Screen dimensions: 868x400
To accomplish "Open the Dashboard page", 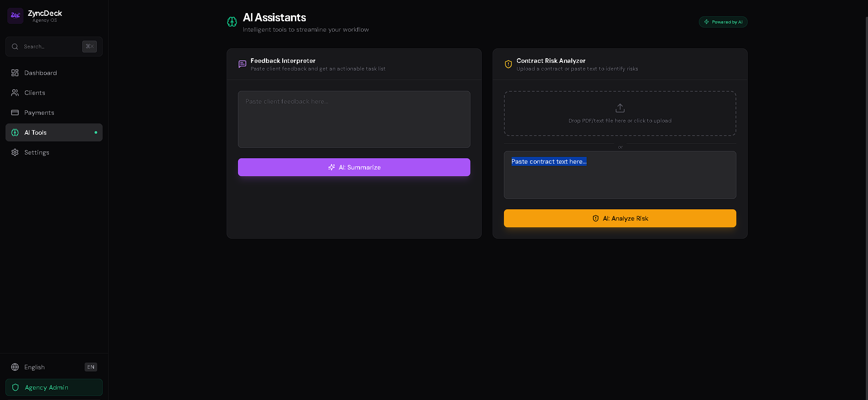I will point(54,73).
